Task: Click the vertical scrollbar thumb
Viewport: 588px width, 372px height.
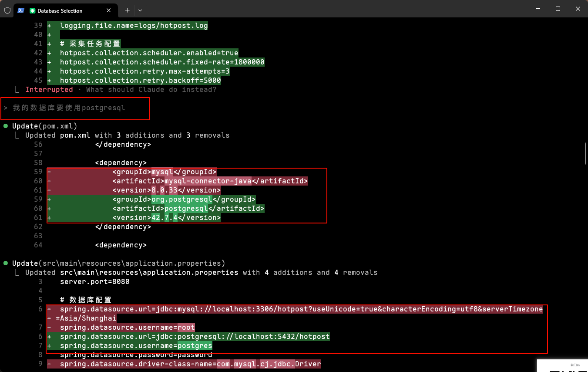Action: coord(586,152)
